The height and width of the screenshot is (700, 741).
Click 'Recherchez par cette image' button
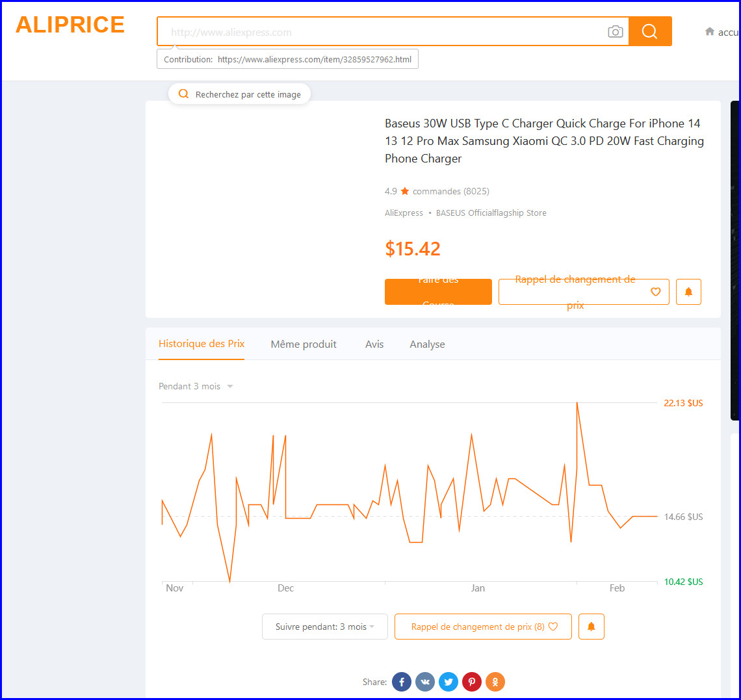click(x=239, y=94)
